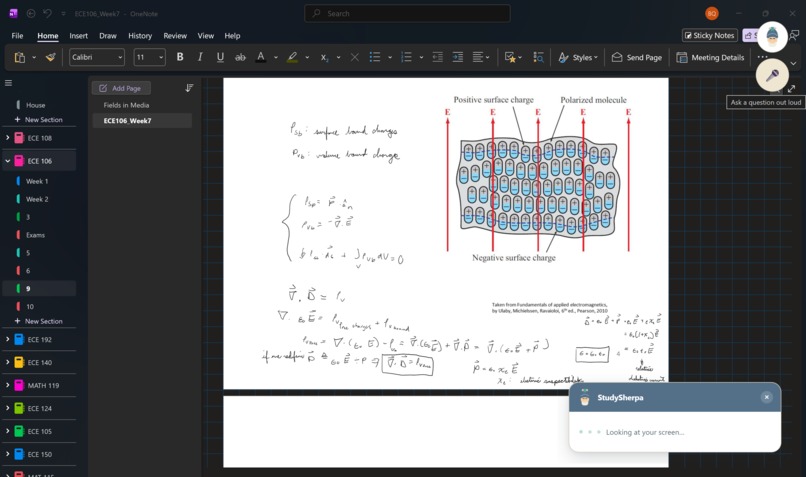Open the highlight color dropdown arrow
This screenshot has width=806, height=477.
click(x=307, y=58)
